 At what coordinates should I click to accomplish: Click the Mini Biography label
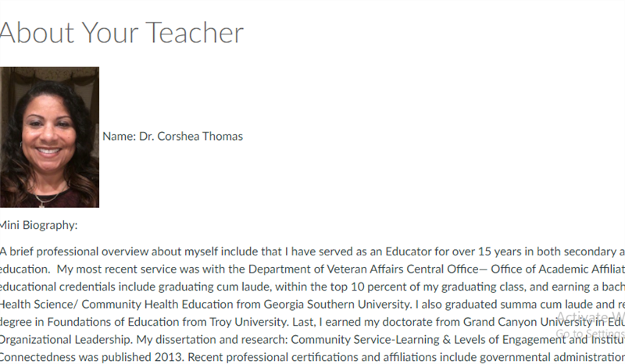[x=38, y=225]
